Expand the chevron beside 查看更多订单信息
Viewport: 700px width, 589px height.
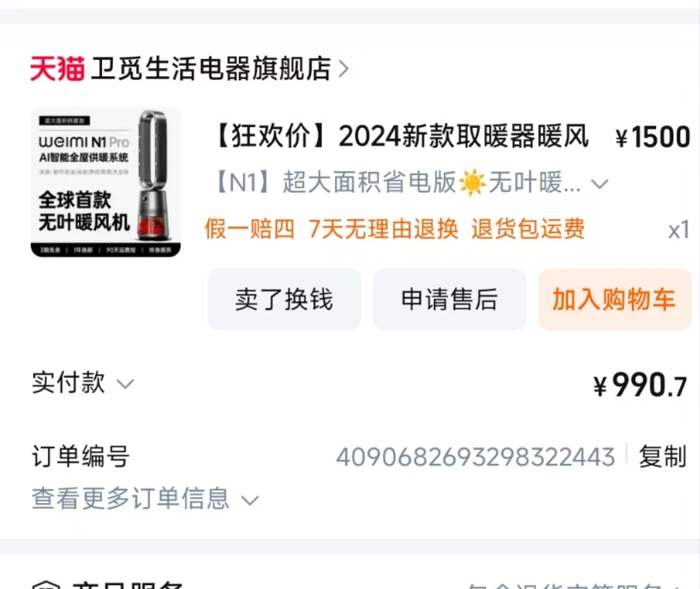click(x=250, y=500)
